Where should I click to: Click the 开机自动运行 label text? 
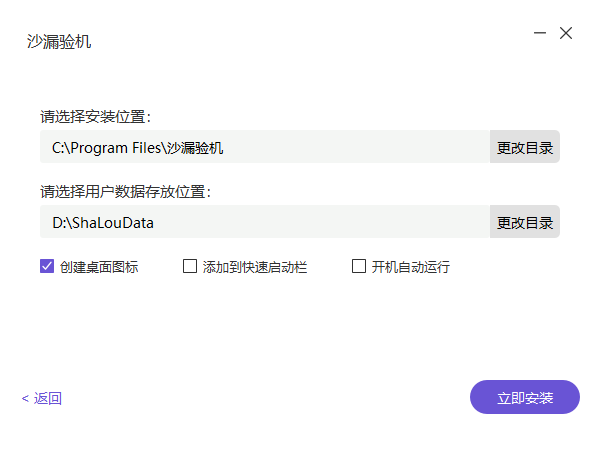click(x=411, y=267)
